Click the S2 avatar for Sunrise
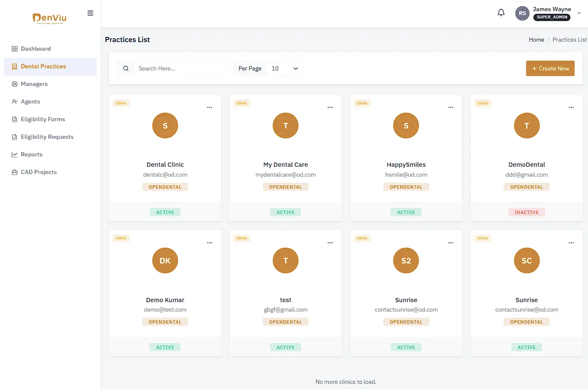Viewport: 588px width, 389px height. pyautogui.click(x=406, y=261)
